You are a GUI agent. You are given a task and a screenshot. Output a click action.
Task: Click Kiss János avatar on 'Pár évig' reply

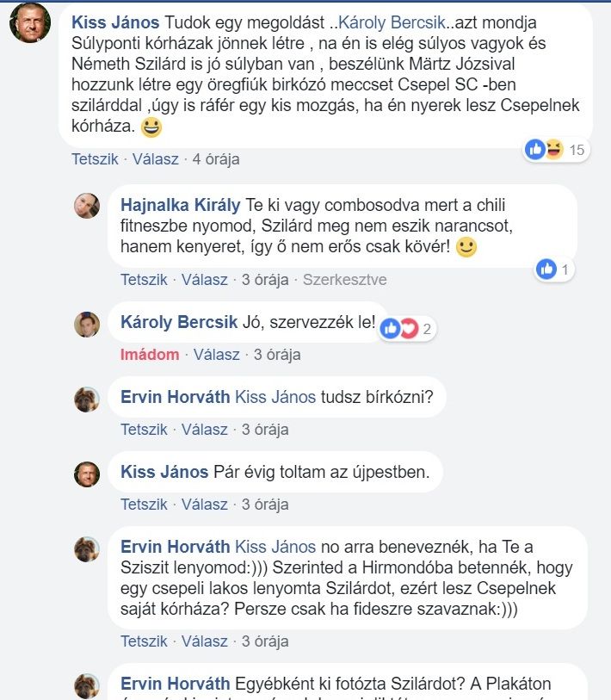(86, 474)
